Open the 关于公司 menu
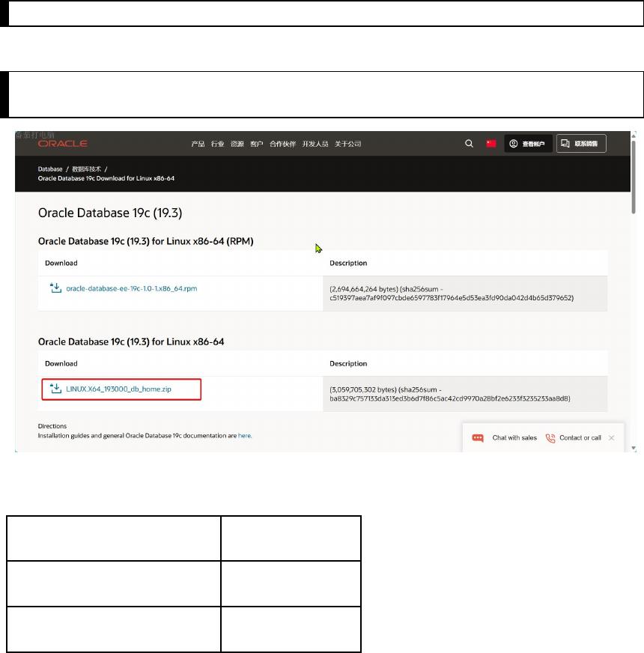The image size is (644, 653). [x=347, y=144]
